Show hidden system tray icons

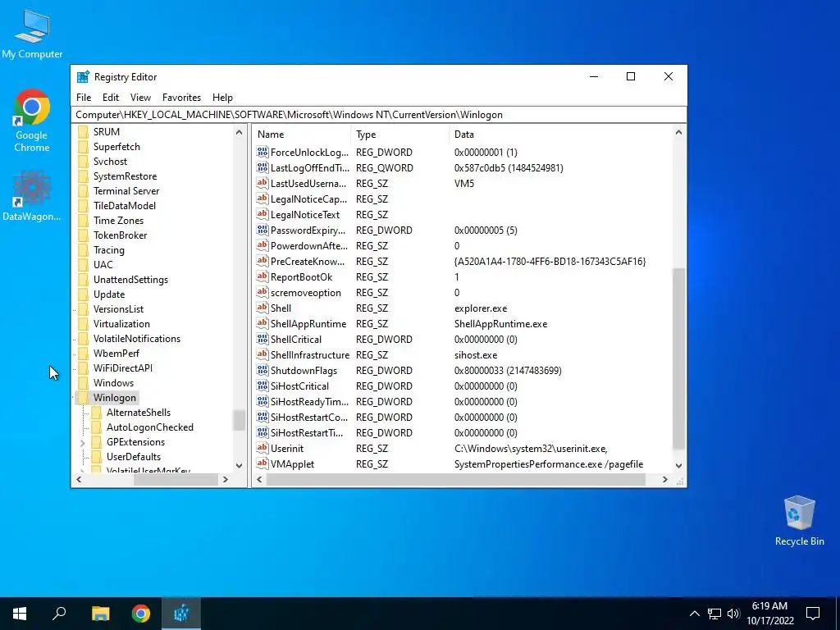coord(694,614)
